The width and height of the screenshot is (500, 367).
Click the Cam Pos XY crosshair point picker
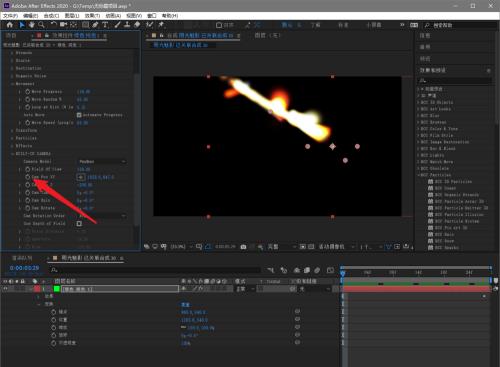pyautogui.click(x=81, y=177)
